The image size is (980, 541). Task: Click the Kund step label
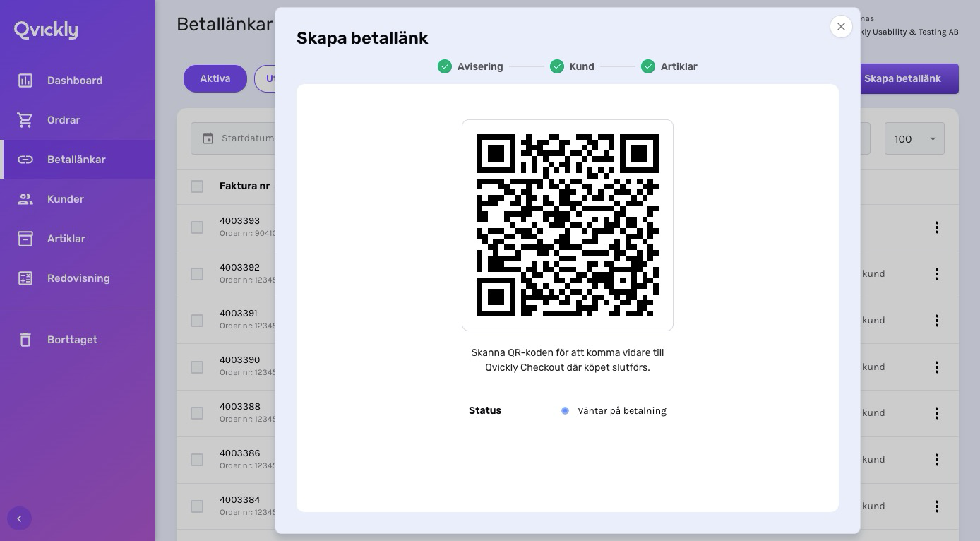click(x=582, y=66)
